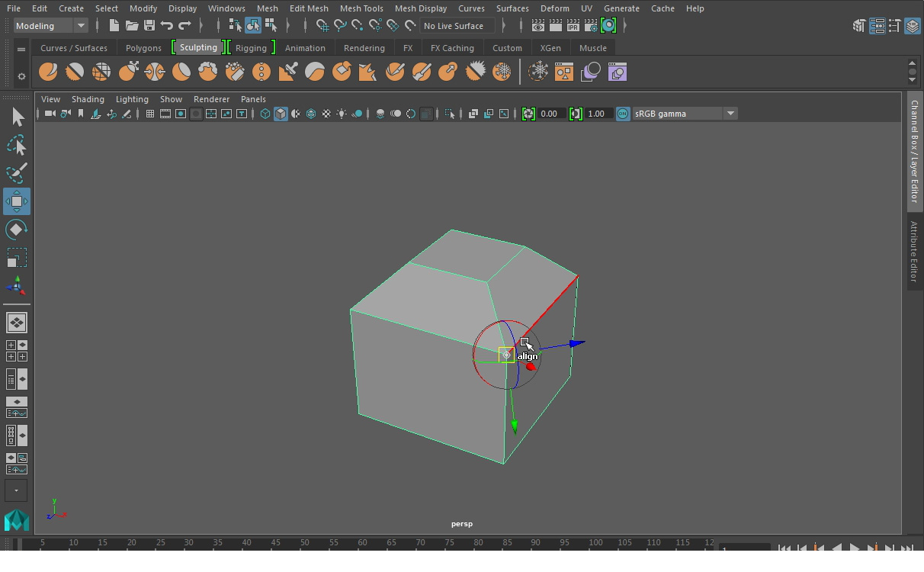Switch to the Polygons shelf tab
The image size is (924, 572).
point(143,48)
